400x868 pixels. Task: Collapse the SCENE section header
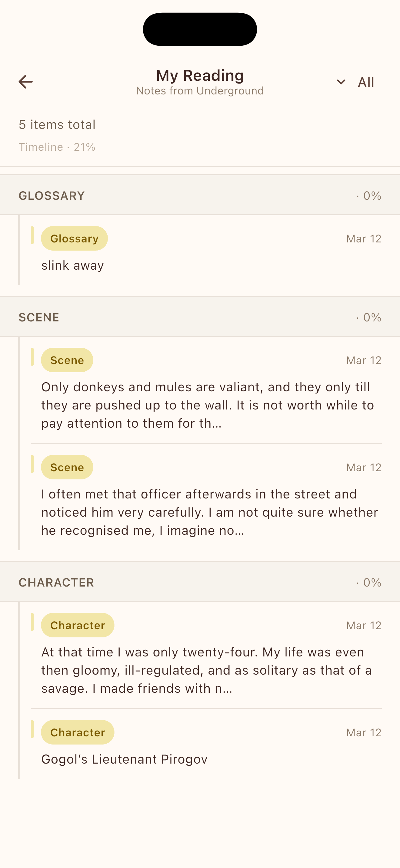pyautogui.click(x=39, y=317)
